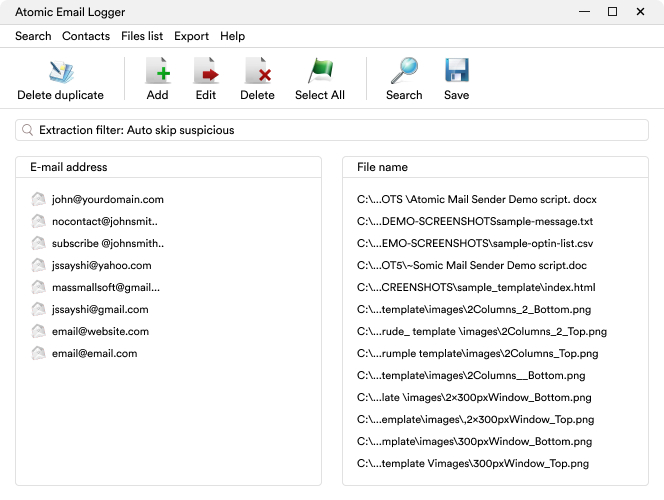Open the Files list menu
Viewport: 664px width, 500px height.
pyautogui.click(x=142, y=36)
